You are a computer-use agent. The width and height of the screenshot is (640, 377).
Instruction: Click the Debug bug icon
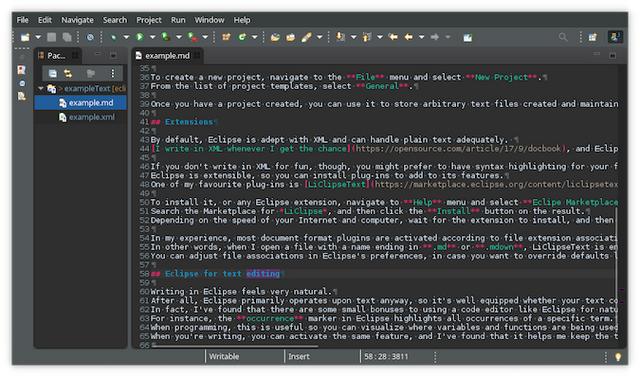(x=113, y=37)
